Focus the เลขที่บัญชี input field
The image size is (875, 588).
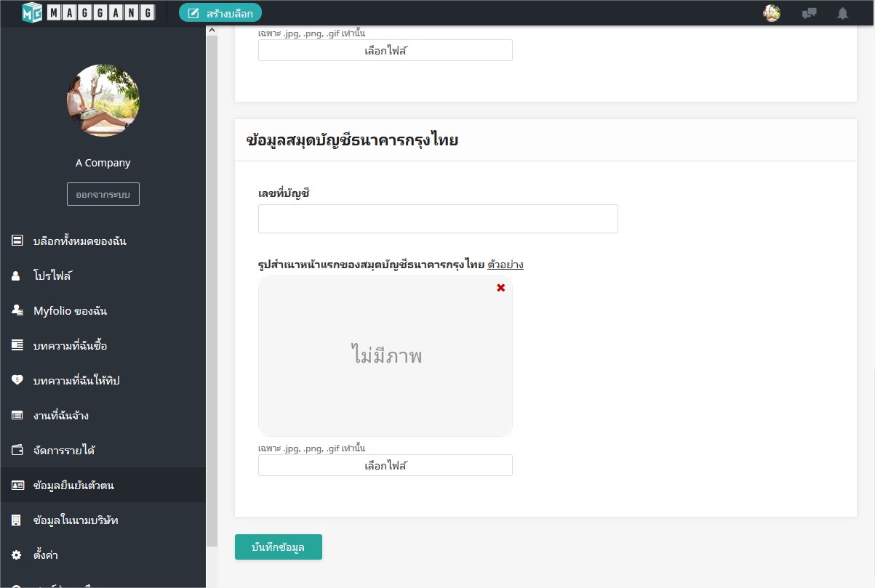438,219
